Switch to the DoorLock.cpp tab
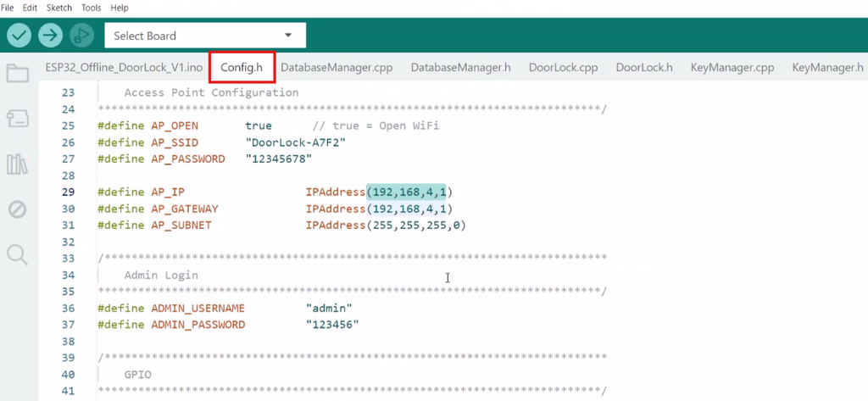868x401 pixels. [563, 68]
